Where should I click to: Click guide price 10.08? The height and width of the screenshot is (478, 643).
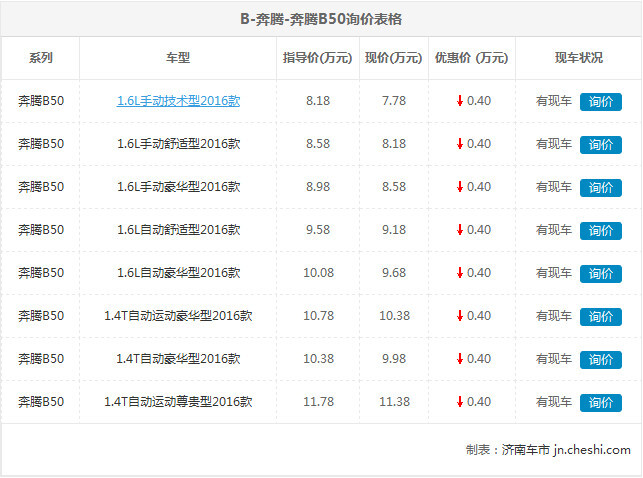coord(319,273)
